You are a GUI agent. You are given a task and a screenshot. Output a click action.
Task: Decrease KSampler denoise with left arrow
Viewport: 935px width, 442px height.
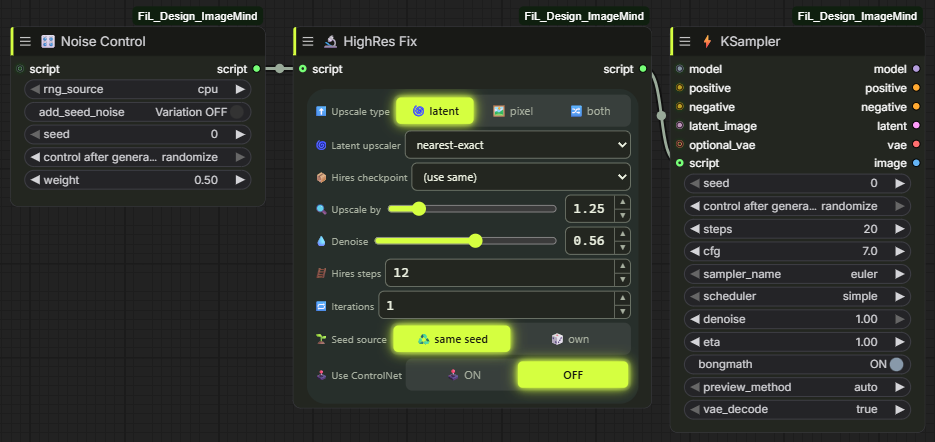(695, 319)
